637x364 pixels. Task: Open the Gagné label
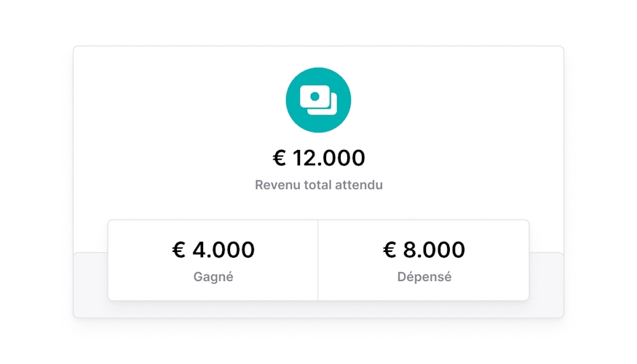point(213,277)
